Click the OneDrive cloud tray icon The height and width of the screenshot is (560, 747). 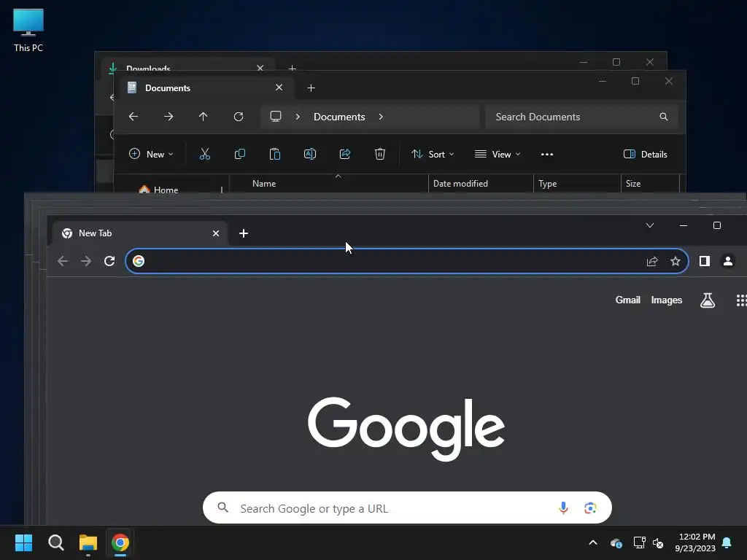[x=616, y=542]
